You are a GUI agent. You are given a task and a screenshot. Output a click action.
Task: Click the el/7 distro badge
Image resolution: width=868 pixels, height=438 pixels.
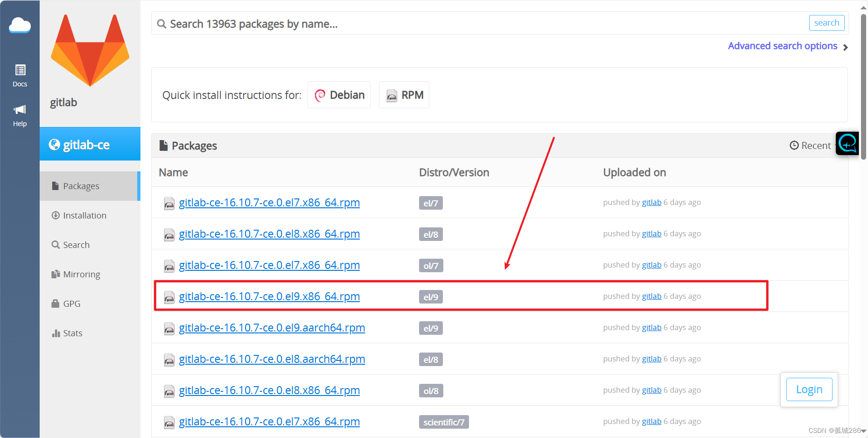(431, 203)
